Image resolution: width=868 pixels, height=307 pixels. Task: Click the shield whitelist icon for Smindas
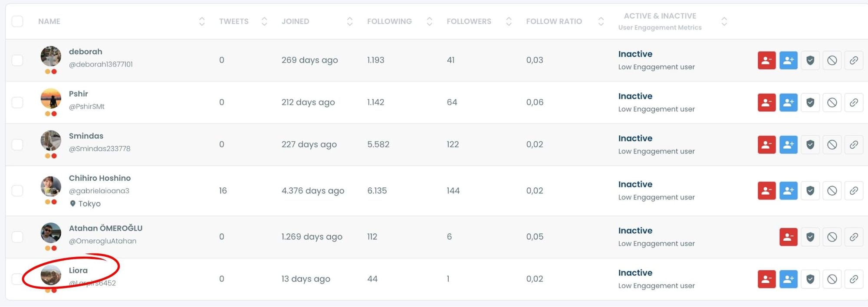pos(810,144)
